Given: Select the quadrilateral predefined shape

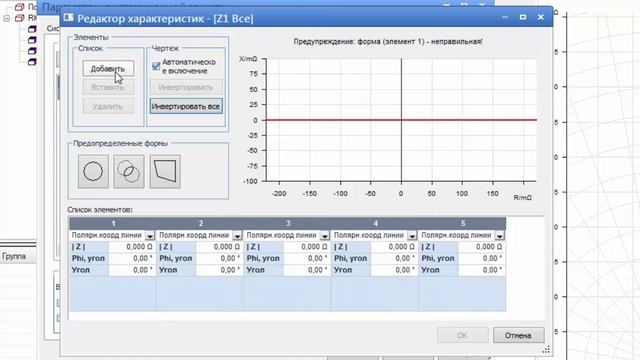Looking at the screenshot, I should coord(165,171).
